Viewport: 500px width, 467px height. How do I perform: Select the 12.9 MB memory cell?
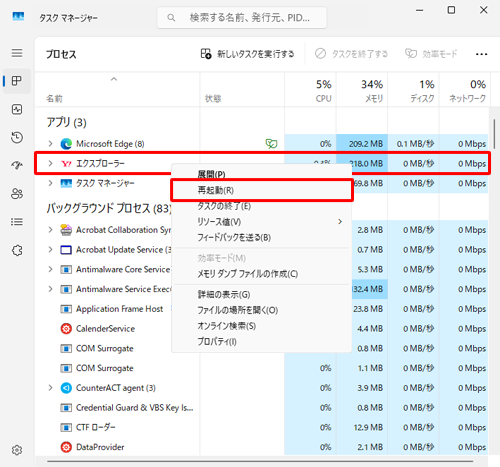click(x=362, y=427)
